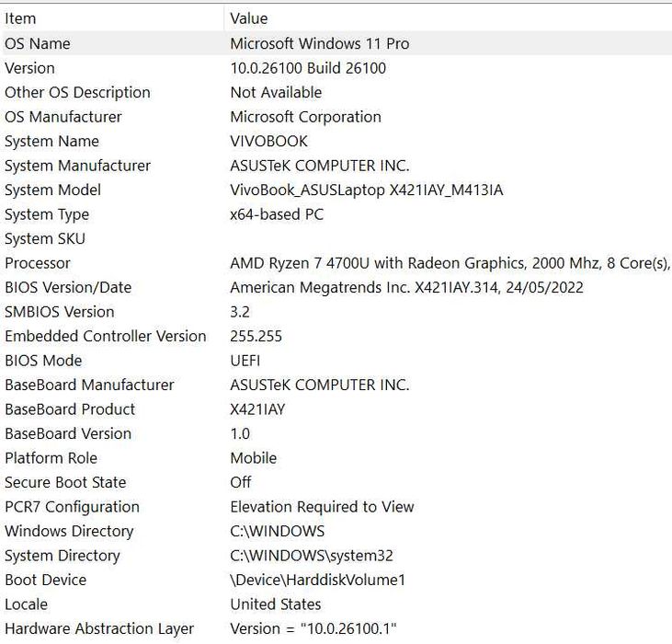Select BaseBoard Product row label
This screenshot has height=644, width=672.
[70, 409]
